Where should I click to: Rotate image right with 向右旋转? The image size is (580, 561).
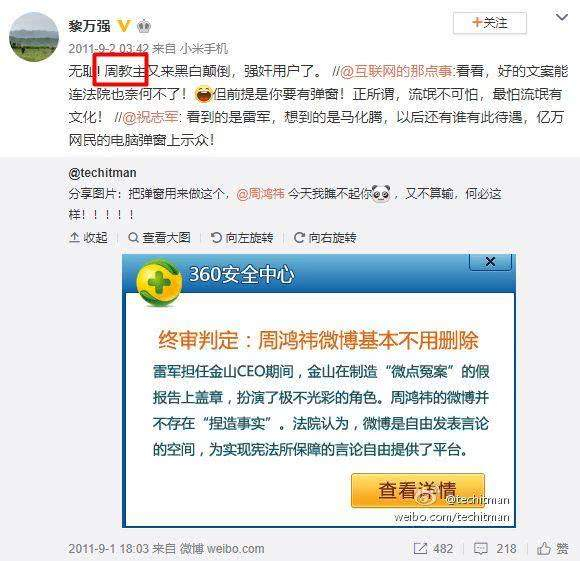325,237
